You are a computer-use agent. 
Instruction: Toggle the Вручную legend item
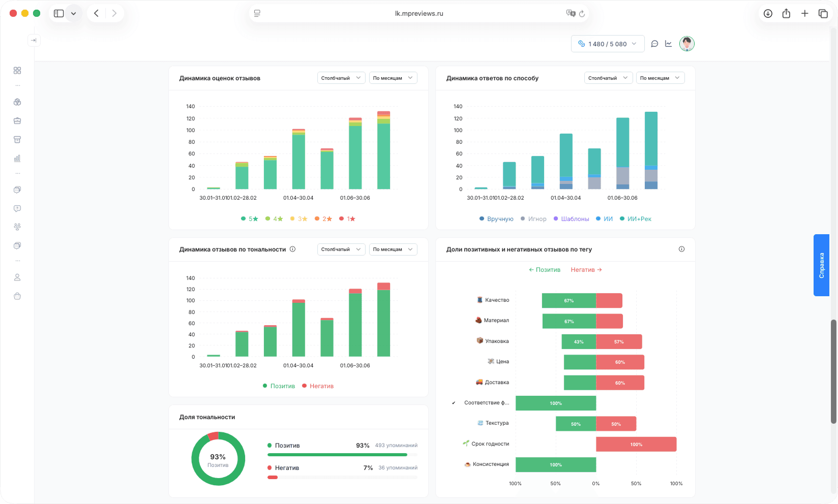pyautogui.click(x=496, y=219)
